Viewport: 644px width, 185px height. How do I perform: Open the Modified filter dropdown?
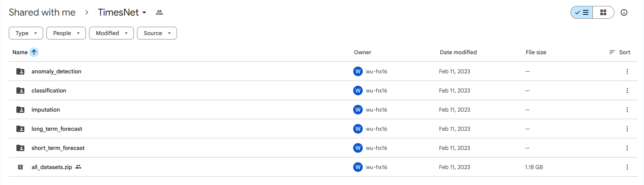[x=111, y=33]
